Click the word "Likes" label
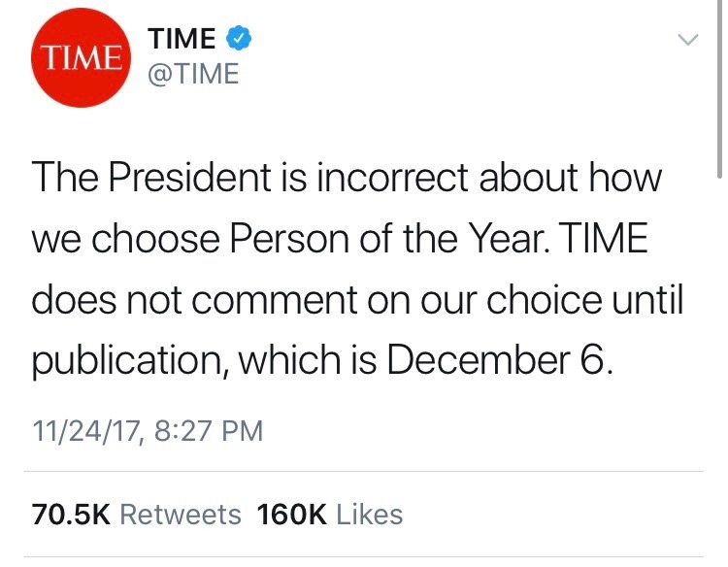 click(369, 514)
